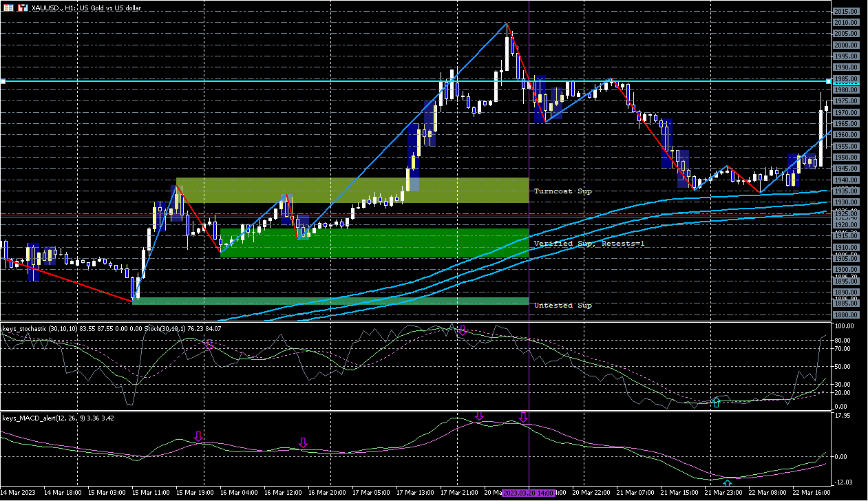This screenshot has width=868, height=501.
Task: Select the 'Verified Sup, Retests=1' label
Action: point(589,244)
